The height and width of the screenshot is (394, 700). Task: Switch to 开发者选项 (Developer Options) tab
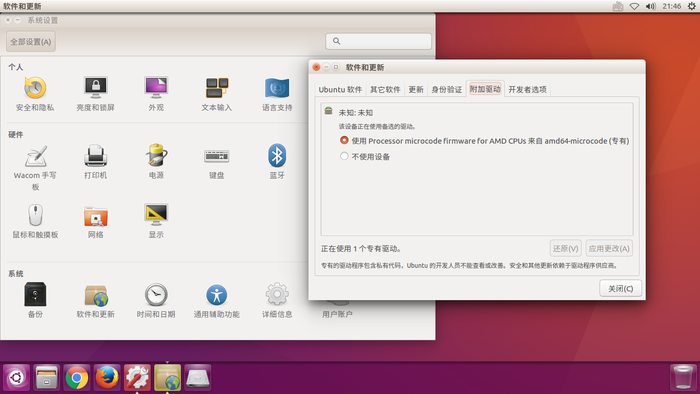527,89
